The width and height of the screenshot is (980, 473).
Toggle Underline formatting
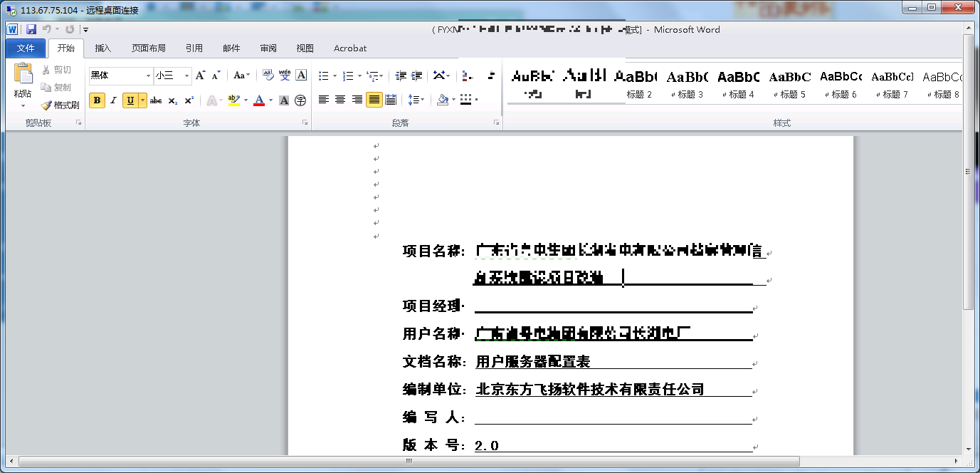click(x=130, y=100)
